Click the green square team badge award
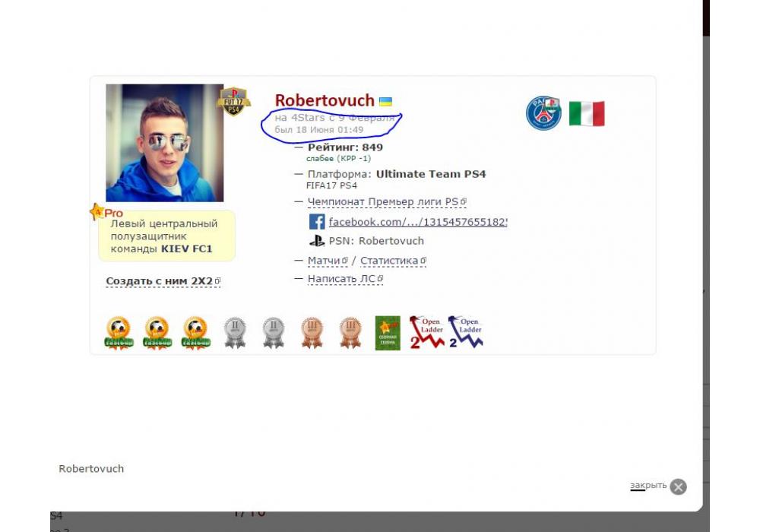 click(x=388, y=333)
